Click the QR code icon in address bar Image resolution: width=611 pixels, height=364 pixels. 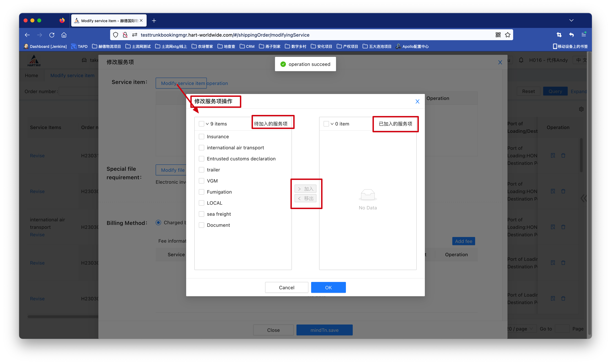tap(498, 35)
